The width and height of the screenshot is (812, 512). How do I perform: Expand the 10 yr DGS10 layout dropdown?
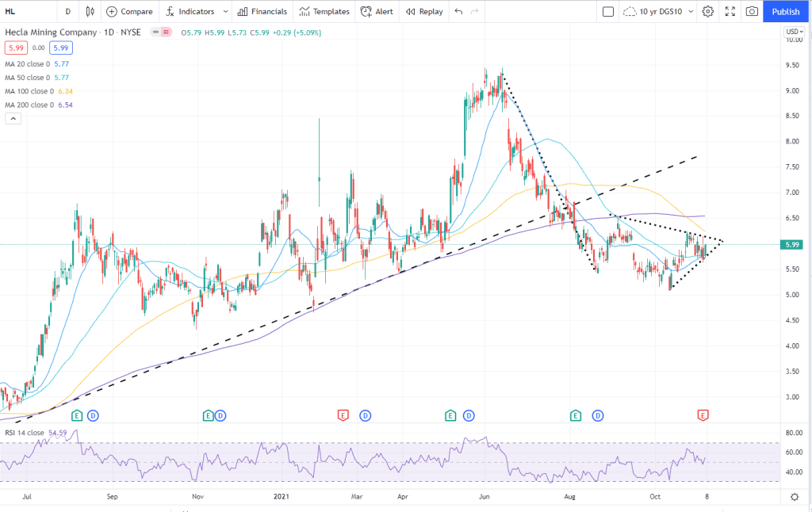pyautogui.click(x=691, y=12)
